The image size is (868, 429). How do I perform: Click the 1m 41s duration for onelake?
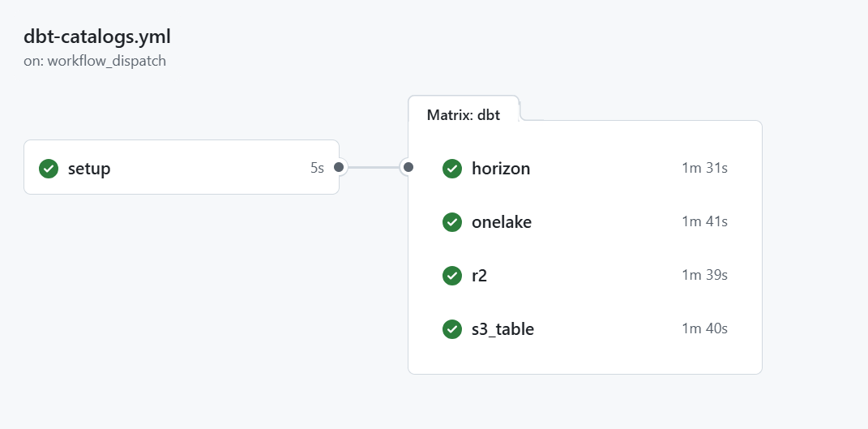coord(705,221)
